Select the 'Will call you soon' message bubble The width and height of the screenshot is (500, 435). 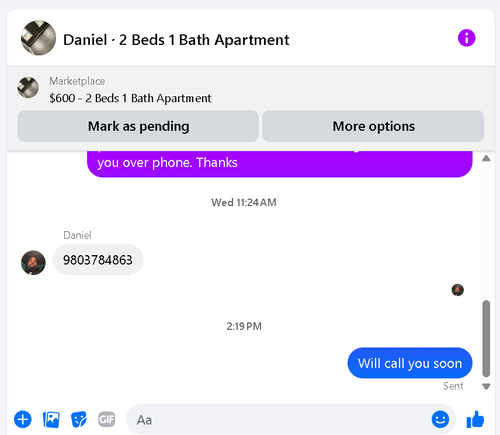pos(410,363)
